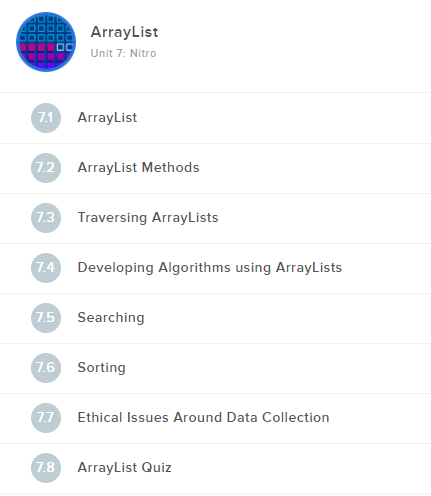Start the ArrayList Quiz

point(124,468)
